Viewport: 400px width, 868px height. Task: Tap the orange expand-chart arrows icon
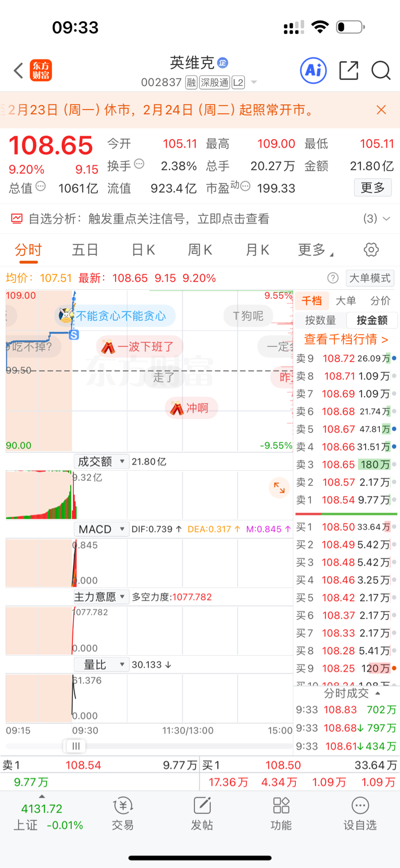[x=279, y=488]
